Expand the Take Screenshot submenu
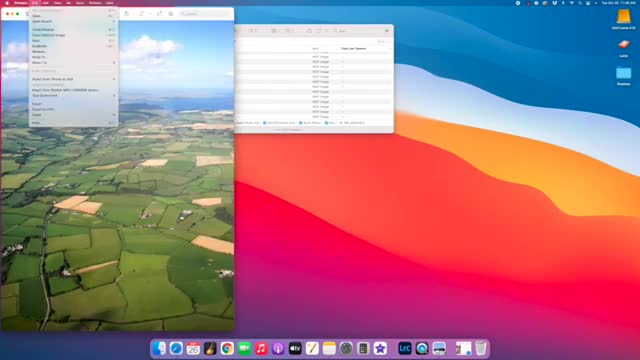 click(73, 96)
